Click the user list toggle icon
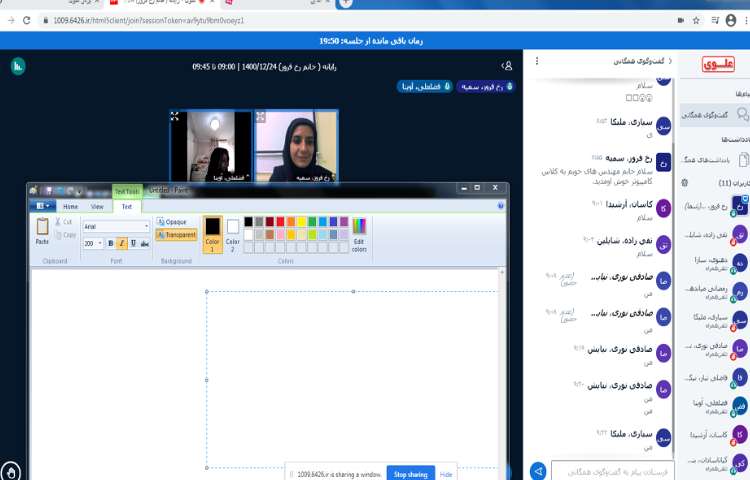This screenshot has width=750, height=480. pos(507,66)
